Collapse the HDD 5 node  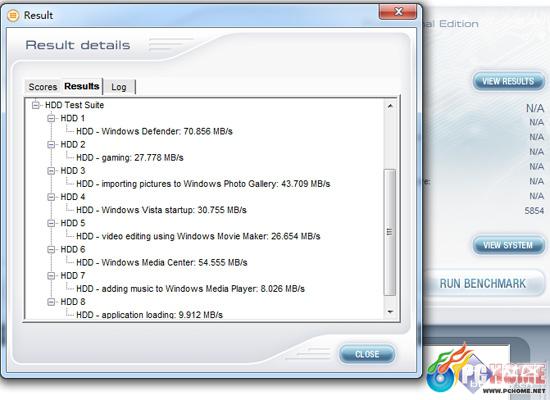pos(51,223)
